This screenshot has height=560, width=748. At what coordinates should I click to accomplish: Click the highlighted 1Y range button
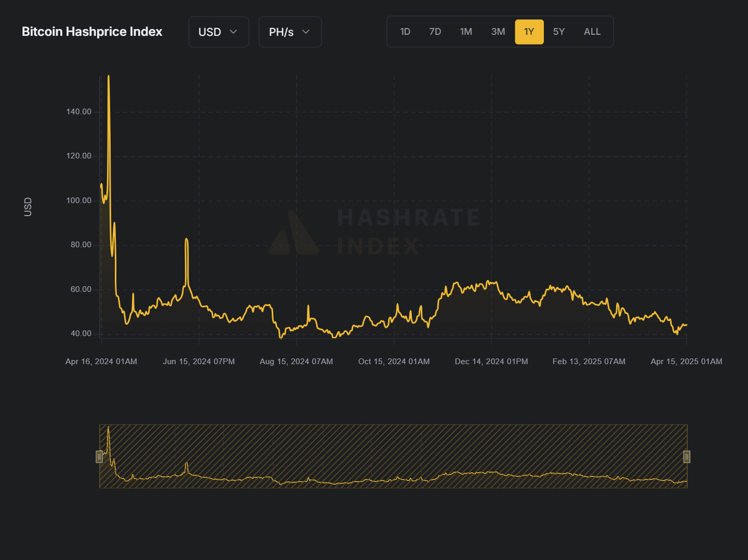pos(529,32)
